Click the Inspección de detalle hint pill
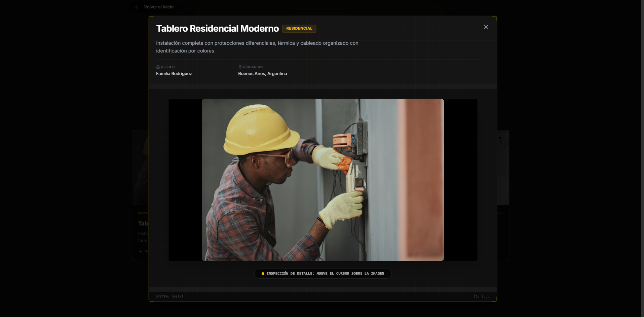The image size is (644, 317). tap(323, 274)
